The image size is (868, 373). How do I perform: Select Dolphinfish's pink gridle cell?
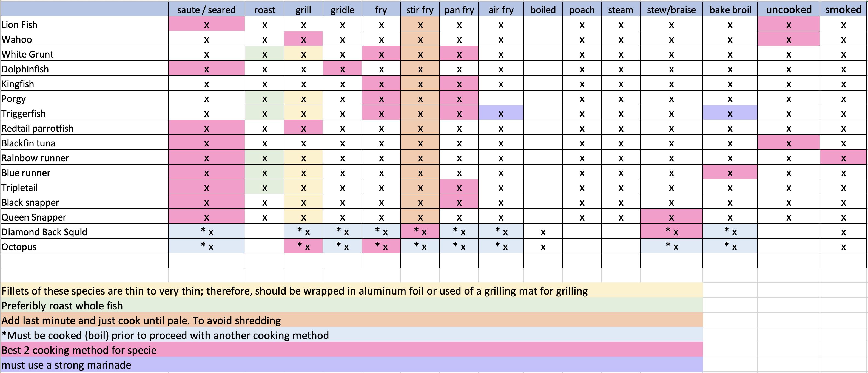[x=342, y=69]
